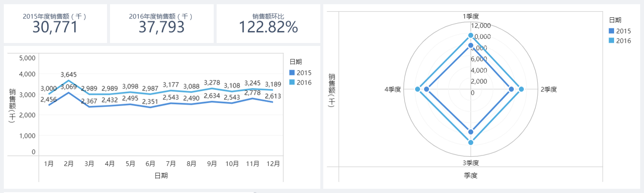Click the 2015 color swatch in line chart legend
Screen dimensions: 644x193
tap(292, 72)
